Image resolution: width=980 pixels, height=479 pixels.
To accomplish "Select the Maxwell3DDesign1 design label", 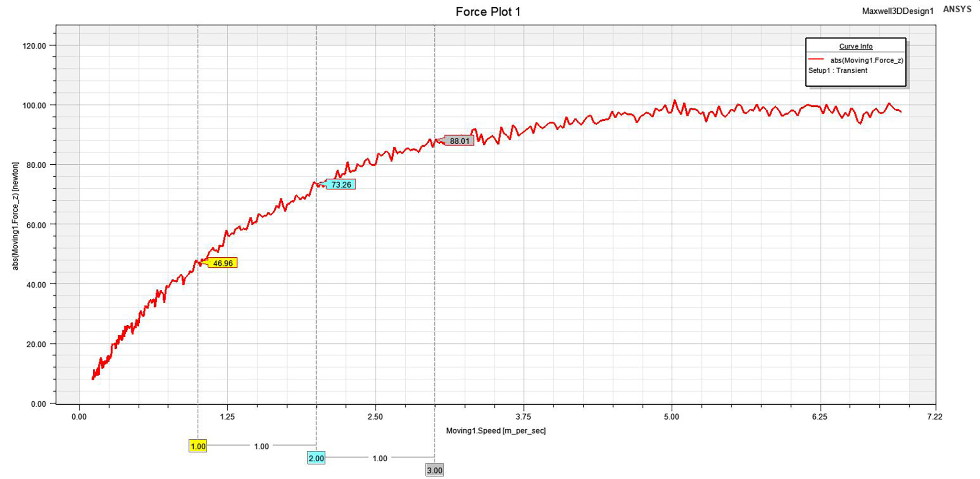I will tap(897, 11).
